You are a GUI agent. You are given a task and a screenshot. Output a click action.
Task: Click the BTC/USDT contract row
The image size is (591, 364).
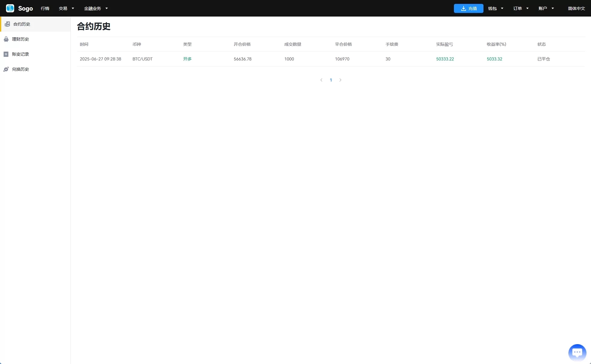pyautogui.click(x=142, y=59)
